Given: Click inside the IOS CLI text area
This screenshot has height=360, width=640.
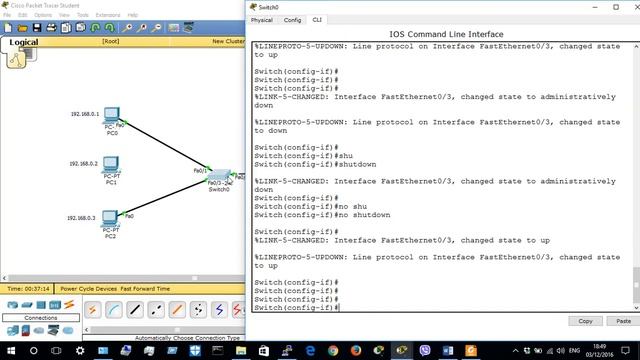Looking at the screenshot, I should click(x=443, y=177).
